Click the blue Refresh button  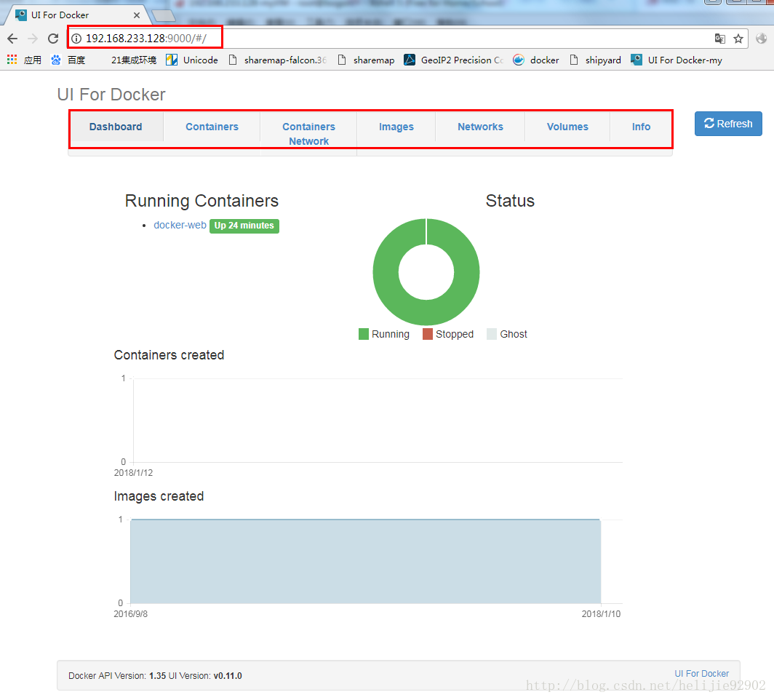[728, 124]
